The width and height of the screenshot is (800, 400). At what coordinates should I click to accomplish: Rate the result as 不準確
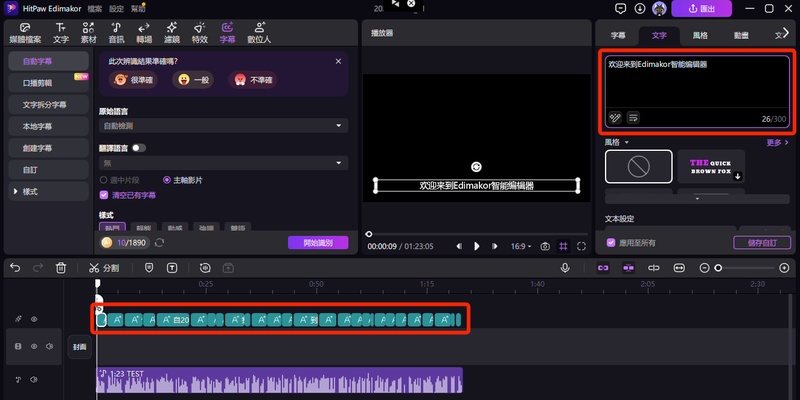click(x=253, y=80)
